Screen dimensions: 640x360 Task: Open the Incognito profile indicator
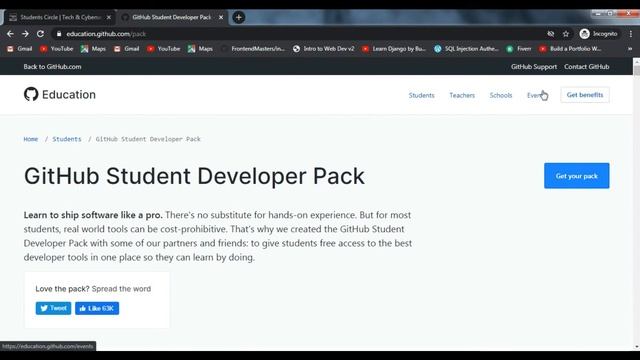coord(598,34)
